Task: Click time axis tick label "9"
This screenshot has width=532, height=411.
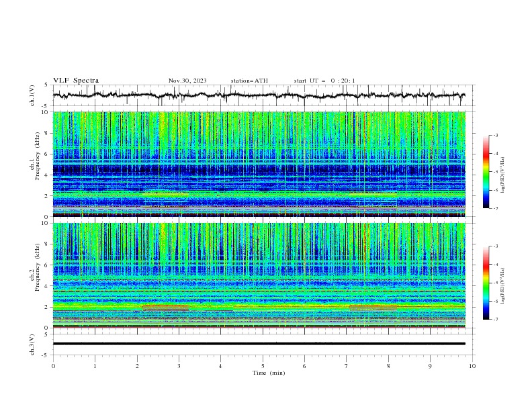Action: click(x=430, y=366)
